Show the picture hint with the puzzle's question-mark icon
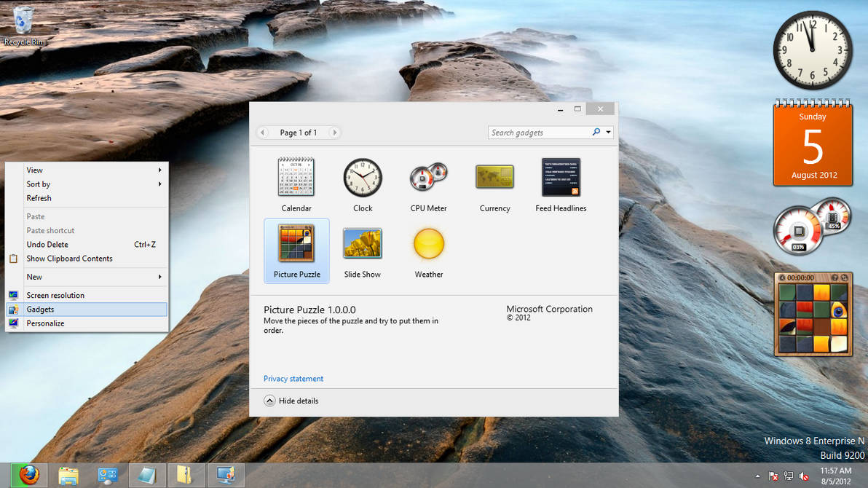Screen dimensions: 868x488 coord(835,278)
